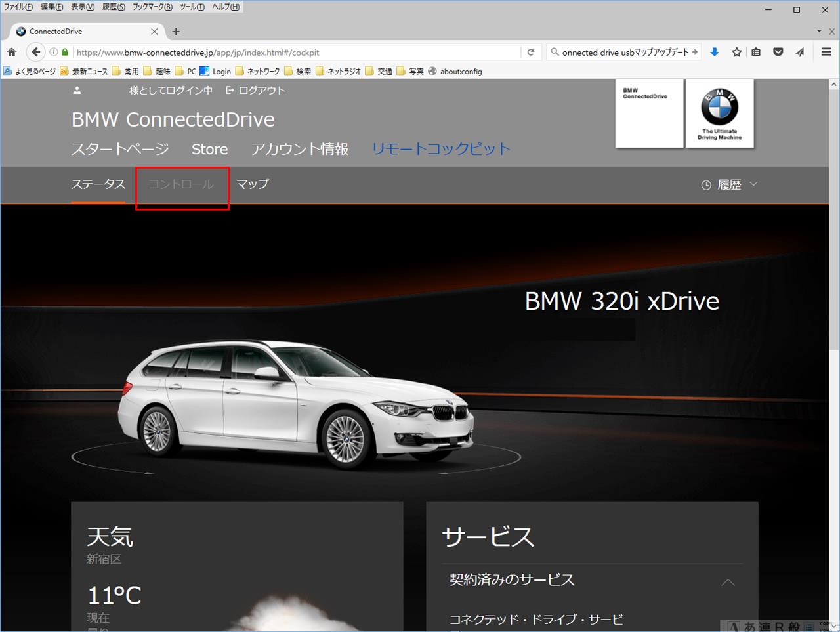Viewport: 840px width, 632px height.
Task: Open the 交通 bookmark folder
Action: pyautogui.click(x=379, y=71)
